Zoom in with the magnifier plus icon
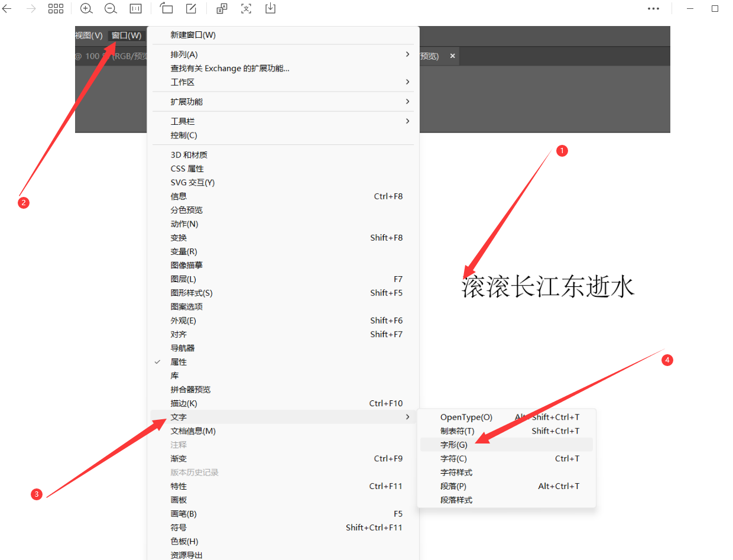The image size is (733, 560). tap(86, 8)
